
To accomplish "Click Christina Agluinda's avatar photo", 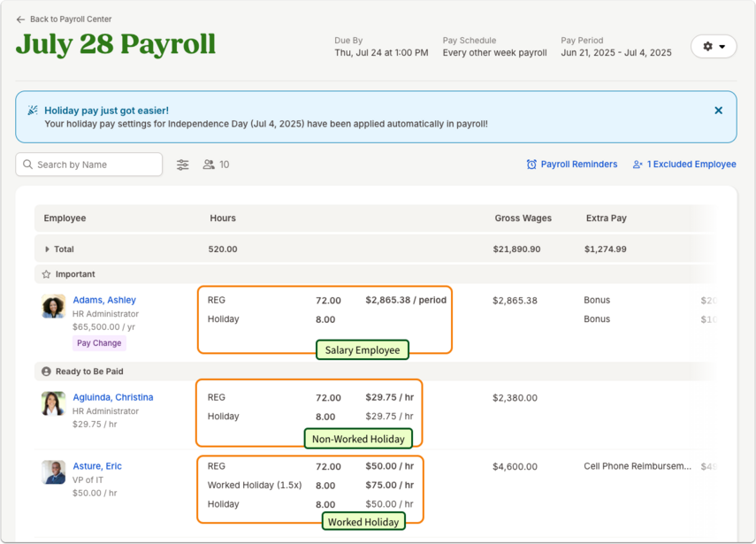I will [x=54, y=403].
